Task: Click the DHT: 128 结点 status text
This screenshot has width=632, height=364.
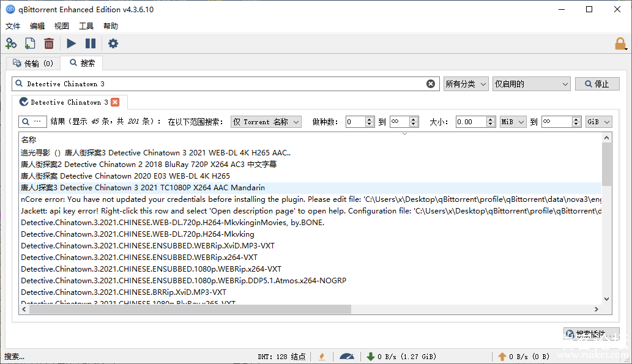Action: pos(281,357)
